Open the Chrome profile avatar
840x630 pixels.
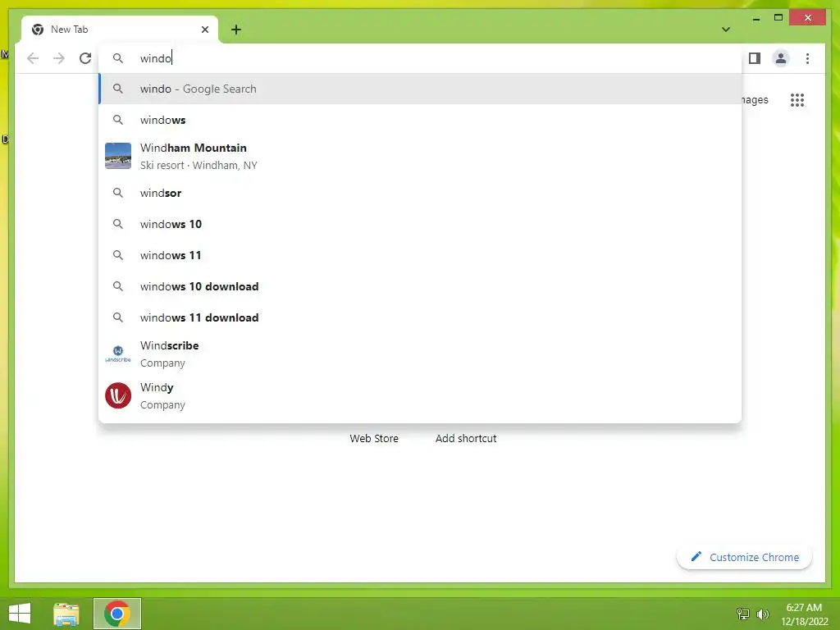pyautogui.click(x=781, y=58)
